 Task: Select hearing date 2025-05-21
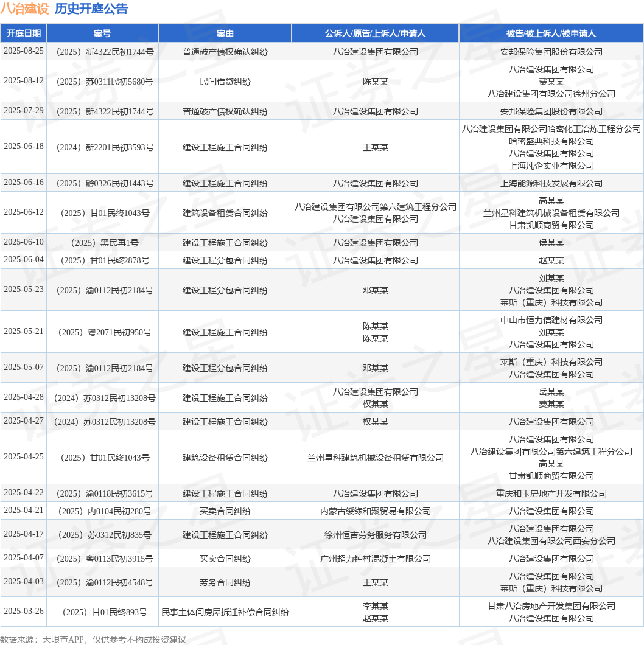tap(24, 332)
